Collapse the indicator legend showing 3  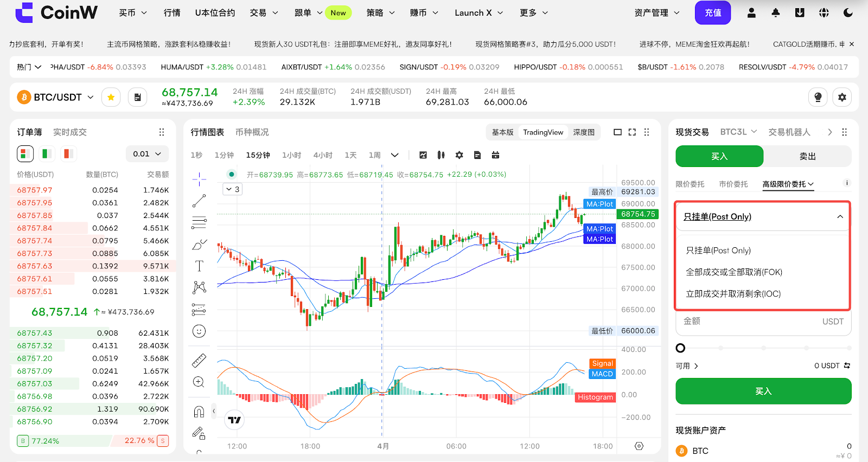coord(233,189)
